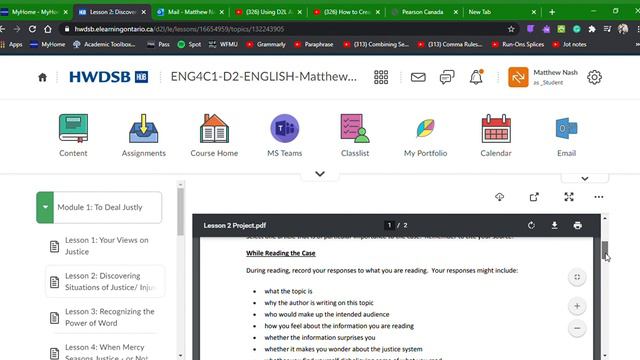Open the course selector grid icon
Viewport: 640px width, 360px height.
click(381, 77)
